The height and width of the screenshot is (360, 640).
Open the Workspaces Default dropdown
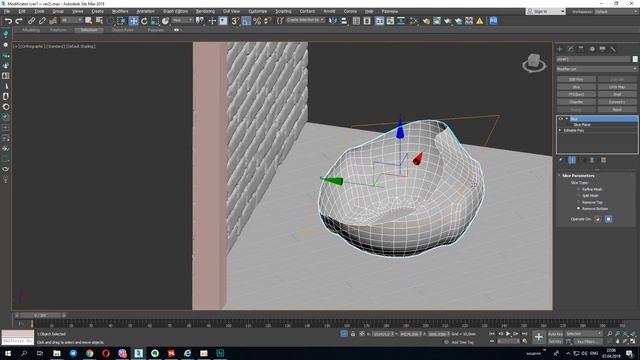(x=618, y=11)
